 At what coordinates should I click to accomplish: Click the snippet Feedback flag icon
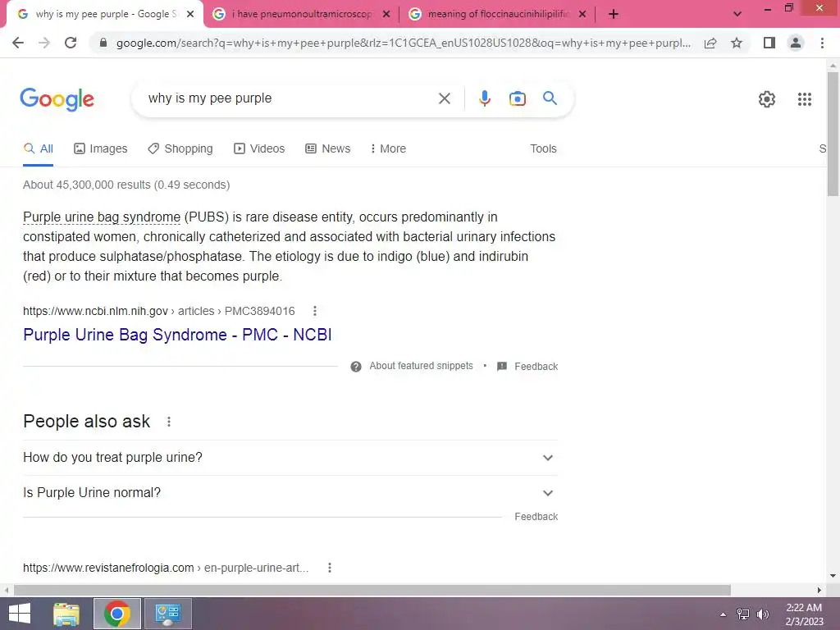(x=502, y=367)
